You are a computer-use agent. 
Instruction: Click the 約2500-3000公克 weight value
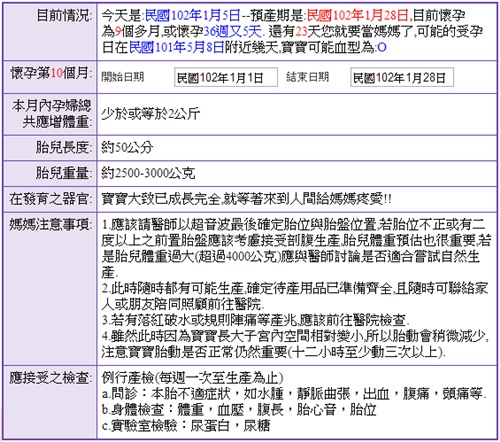click(x=148, y=173)
